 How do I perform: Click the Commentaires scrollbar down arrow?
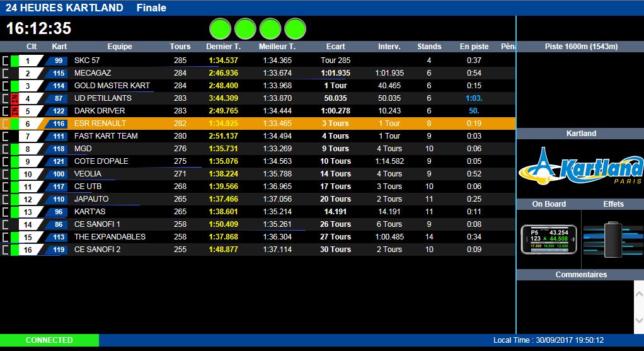(x=639, y=320)
